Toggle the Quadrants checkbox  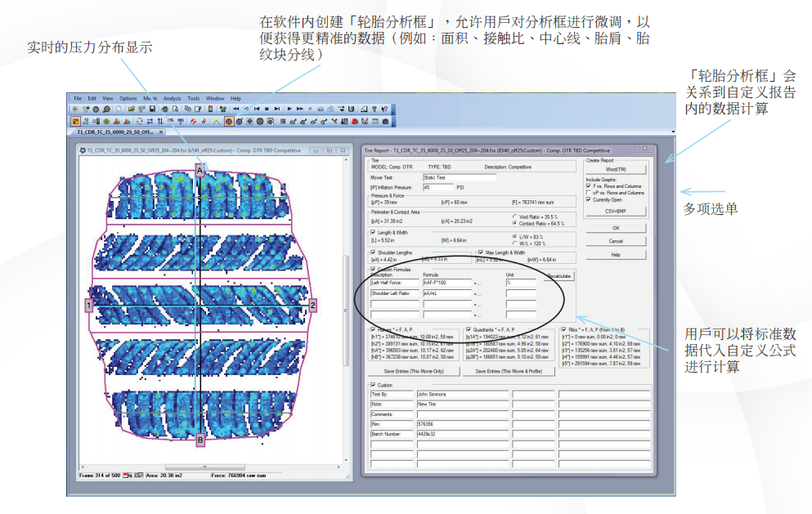point(468,330)
